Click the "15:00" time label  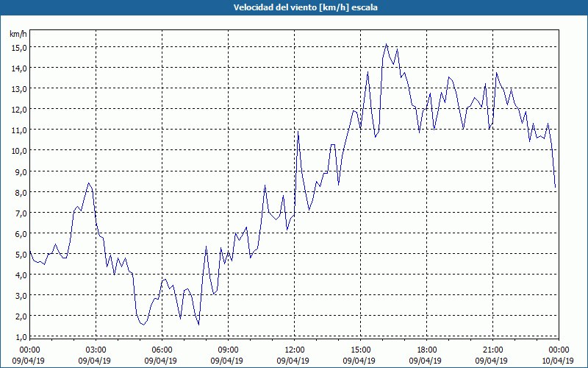tap(360, 350)
